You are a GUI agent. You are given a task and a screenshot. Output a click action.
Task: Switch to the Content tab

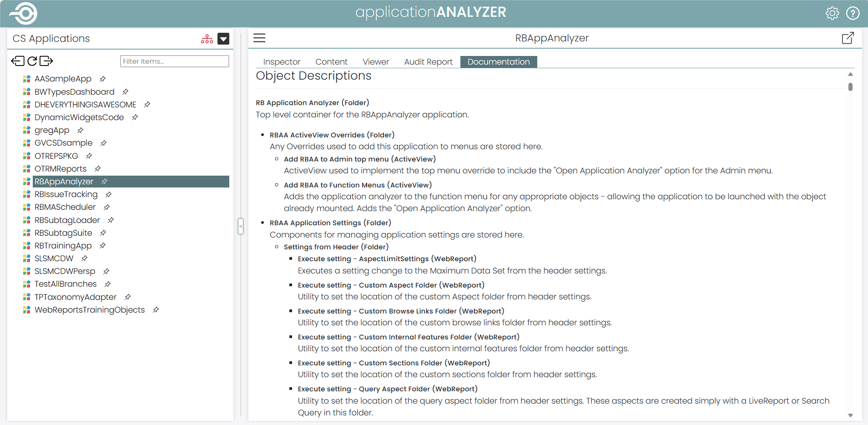[x=331, y=62]
